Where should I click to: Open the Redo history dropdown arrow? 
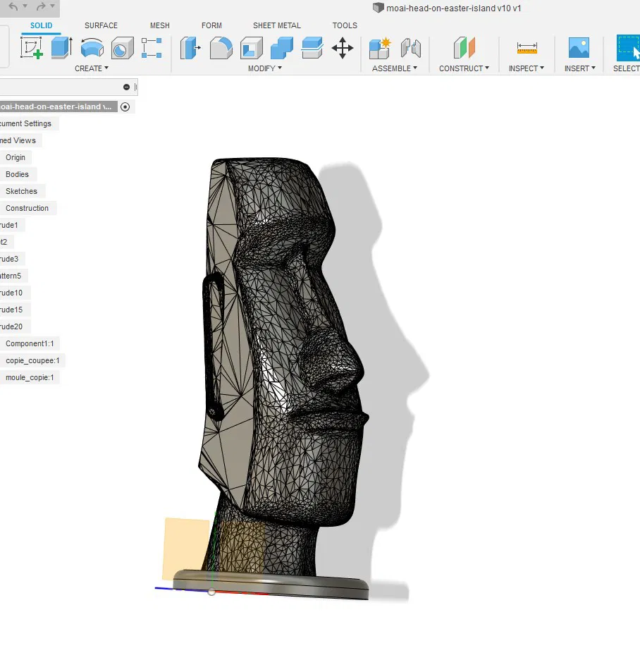[52, 6]
